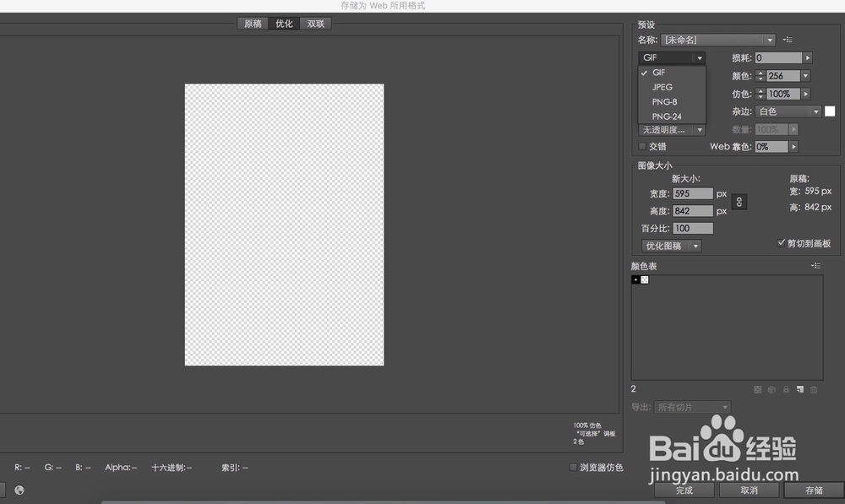
Task: Open the 仿色 dither slider arrow
Action: 805,94
